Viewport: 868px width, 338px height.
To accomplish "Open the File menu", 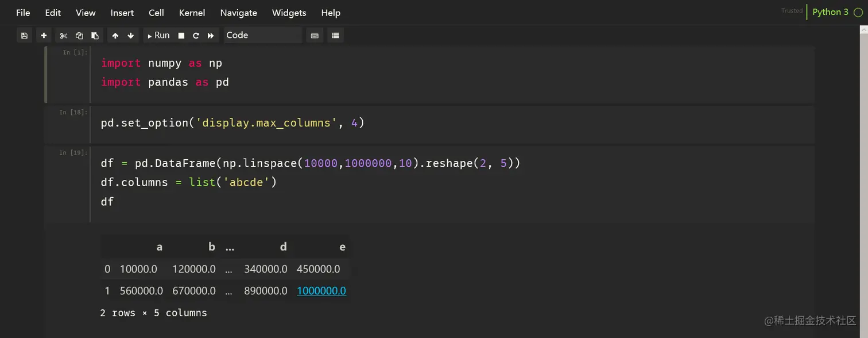I will pos(23,13).
